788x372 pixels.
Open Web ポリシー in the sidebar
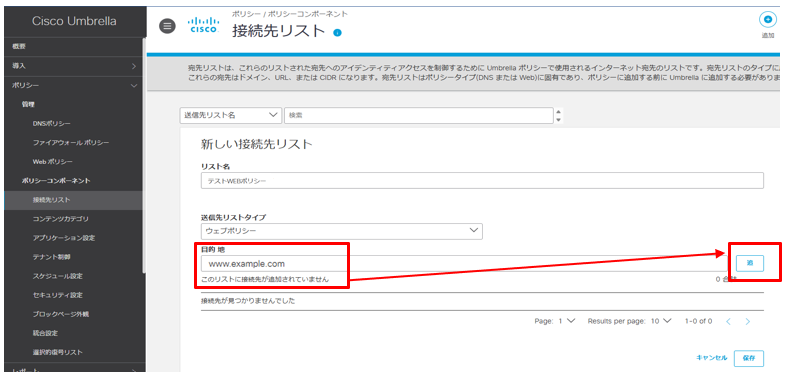[x=52, y=162]
